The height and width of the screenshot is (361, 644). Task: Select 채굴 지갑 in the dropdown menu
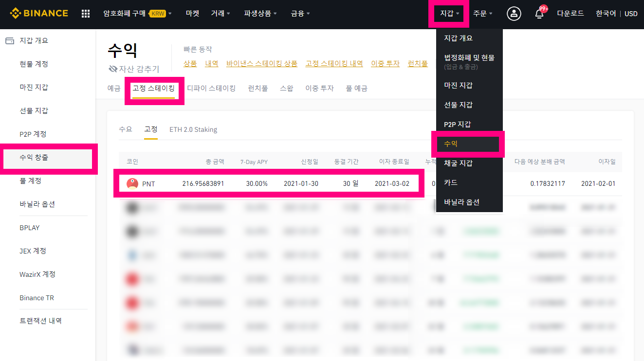469,163
